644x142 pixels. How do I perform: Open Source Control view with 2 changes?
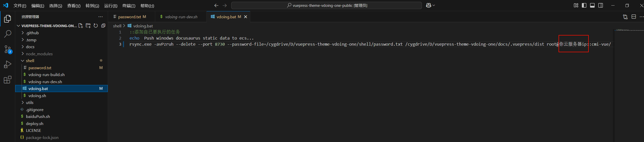8,49
